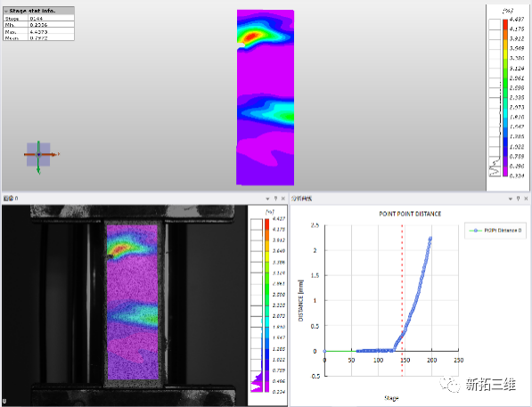Open the analysis curve panel dropdown arrow

point(511,199)
